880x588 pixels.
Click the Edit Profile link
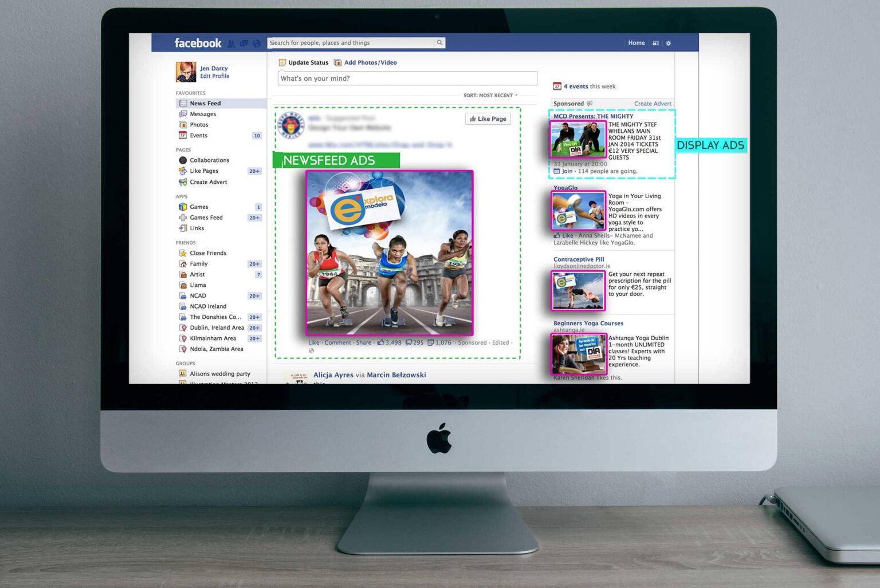tap(214, 76)
